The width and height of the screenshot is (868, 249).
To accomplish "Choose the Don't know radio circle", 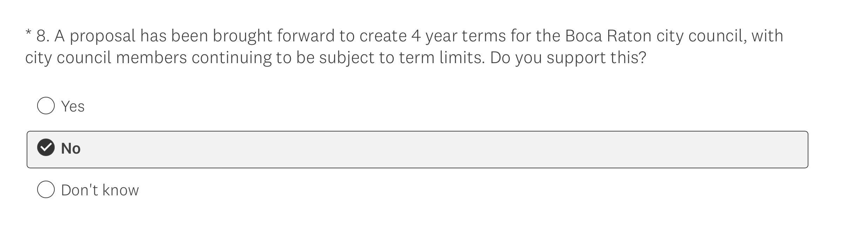I will (46, 190).
